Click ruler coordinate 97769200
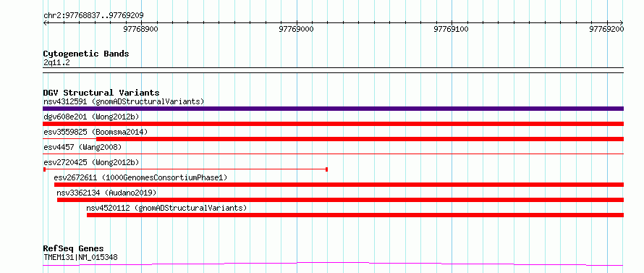This screenshot has width=644, height=273. [606, 29]
